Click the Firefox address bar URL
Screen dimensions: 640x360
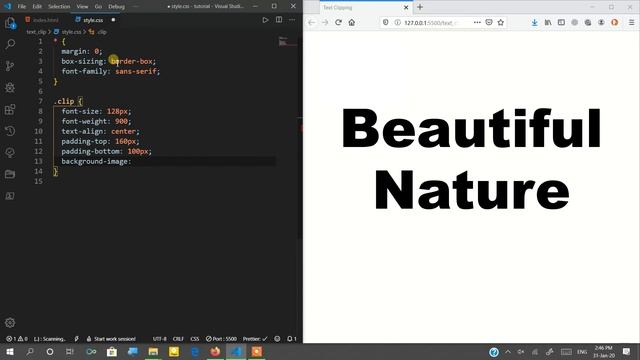click(431, 23)
